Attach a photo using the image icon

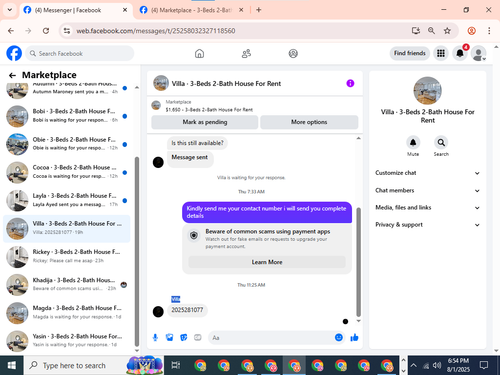(x=170, y=338)
